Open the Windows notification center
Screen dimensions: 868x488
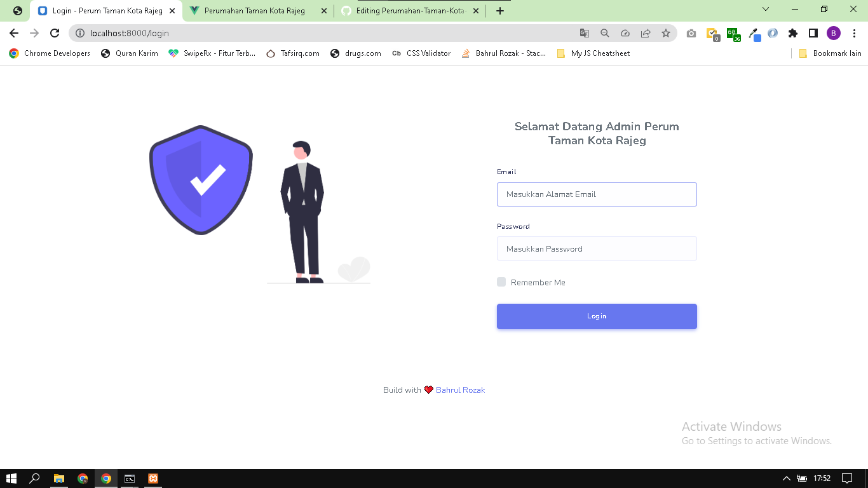(846, 478)
